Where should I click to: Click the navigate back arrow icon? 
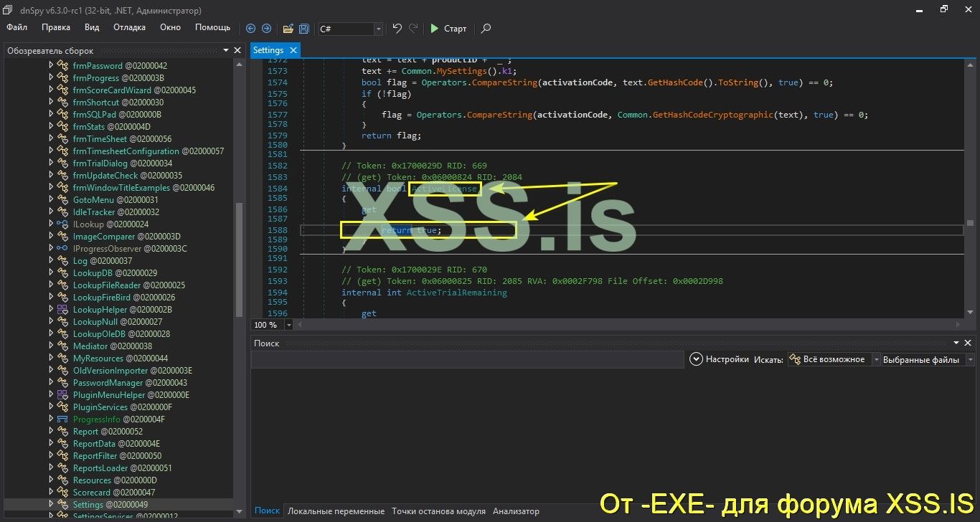250,28
